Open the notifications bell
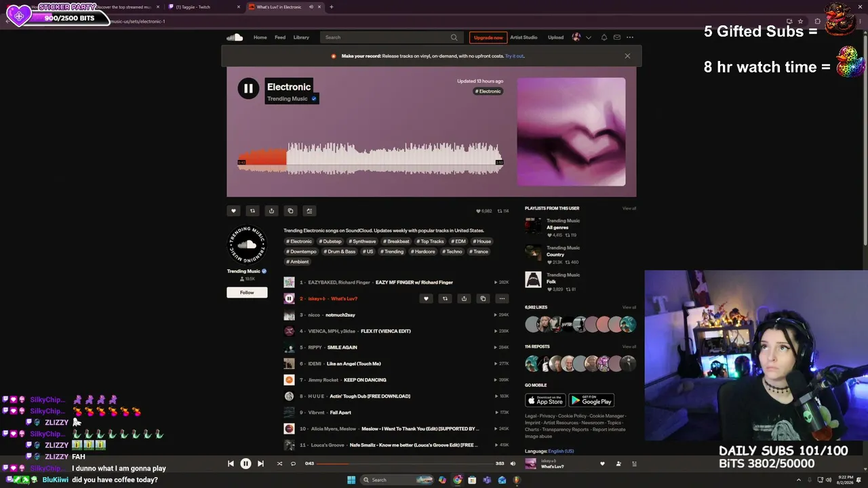Viewport: 868px width, 488px height. tap(604, 37)
